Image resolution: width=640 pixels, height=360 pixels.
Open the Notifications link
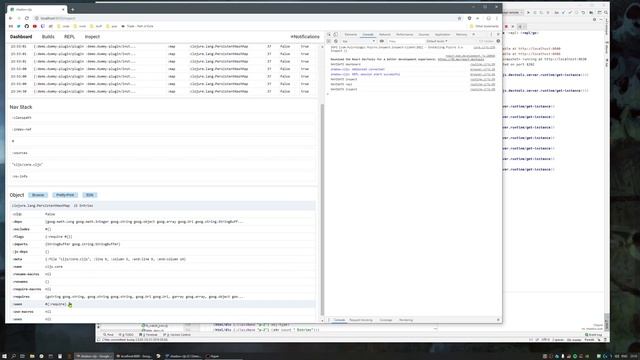[x=305, y=37]
